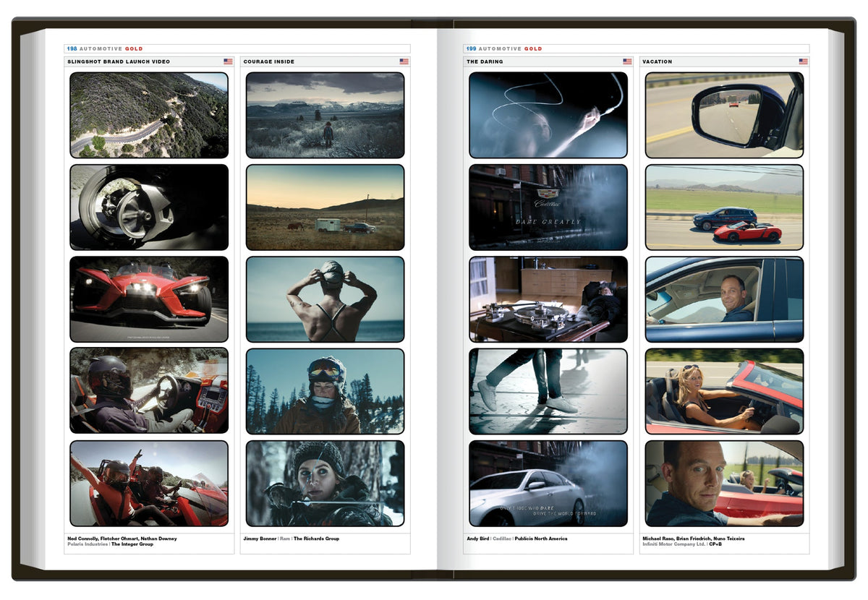Select the swimmer adjusting cap thumbnail
The image size is (868, 600).
[x=325, y=299]
